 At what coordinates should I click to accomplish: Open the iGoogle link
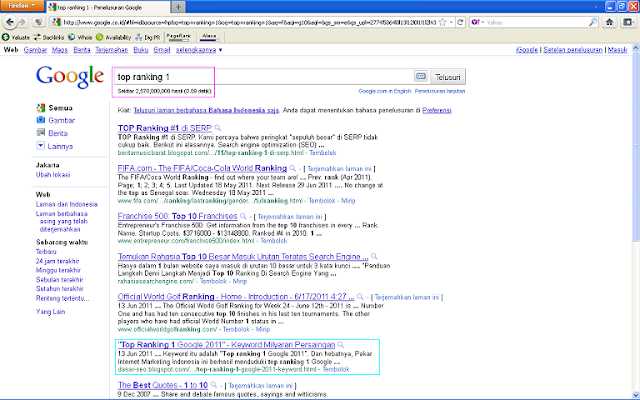pos(527,50)
